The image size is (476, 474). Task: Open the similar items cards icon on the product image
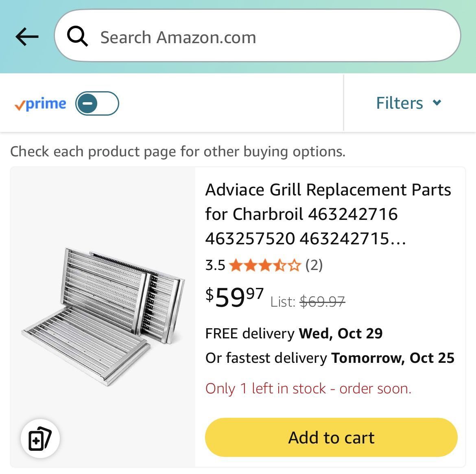[x=40, y=439]
